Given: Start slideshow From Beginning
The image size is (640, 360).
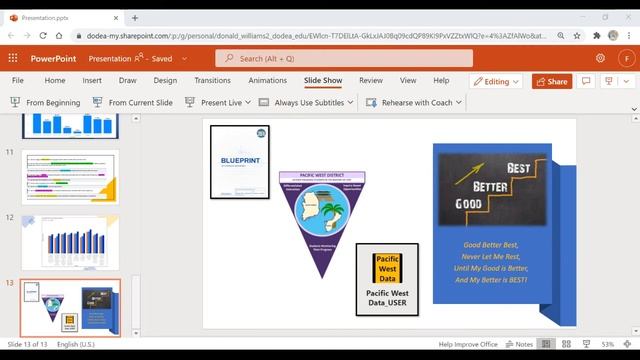Looking at the screenshot, I should [45, 102].
